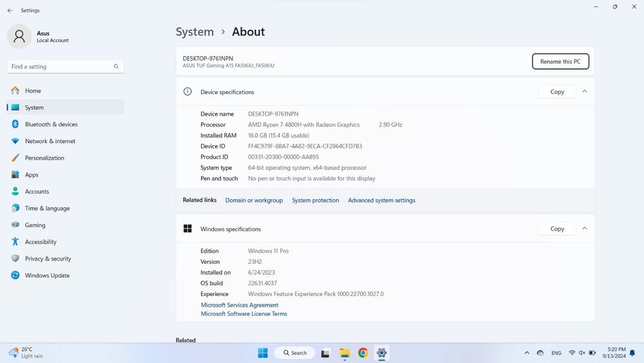The image size is (644, 363).
Task: Click the PC name DESKTOP-9761NPN header
Action: pos(208,59)
